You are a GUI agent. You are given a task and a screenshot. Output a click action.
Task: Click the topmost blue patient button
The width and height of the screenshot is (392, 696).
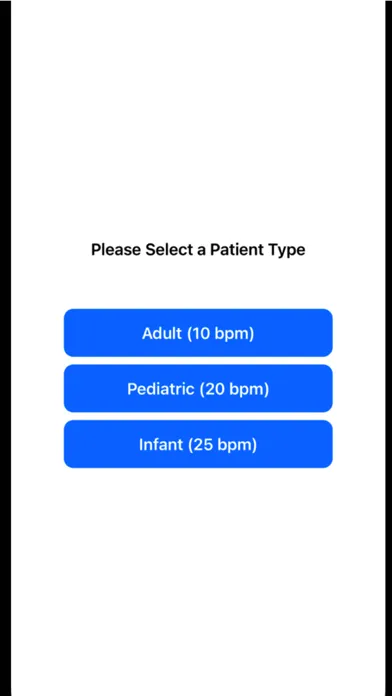[x=198, y=333]
